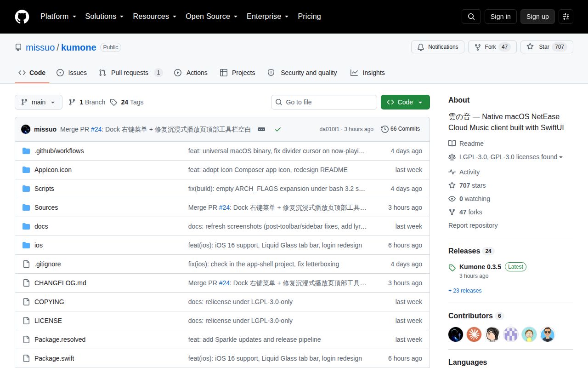The image size is (588, 368).
Task: View the 707 stars link
Action: point(467,185)
